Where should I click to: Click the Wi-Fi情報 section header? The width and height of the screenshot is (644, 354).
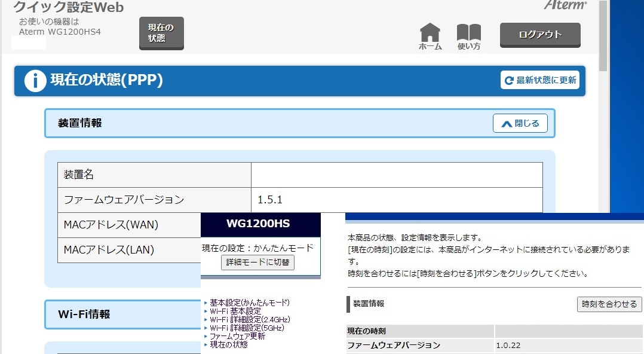point(122,315)
